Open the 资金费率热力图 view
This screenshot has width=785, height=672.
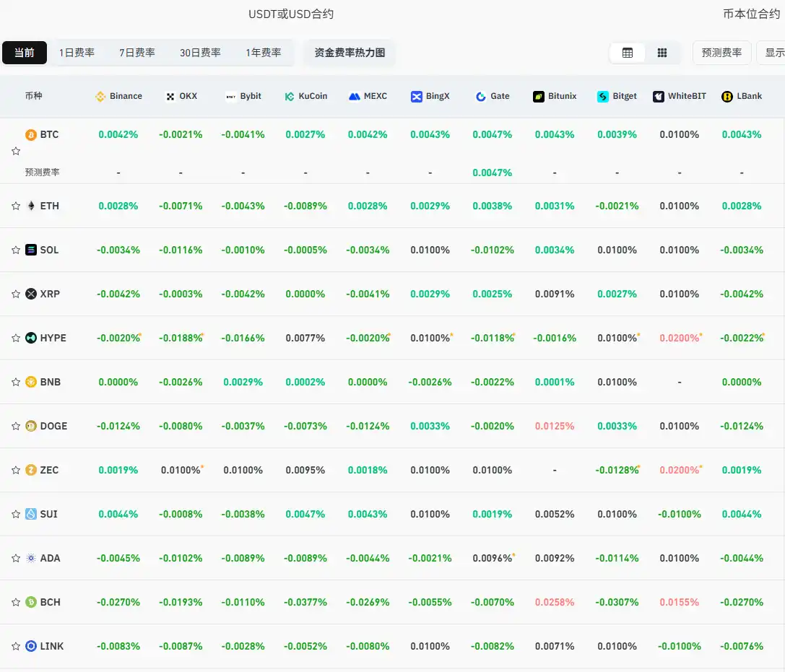point(350,52)
